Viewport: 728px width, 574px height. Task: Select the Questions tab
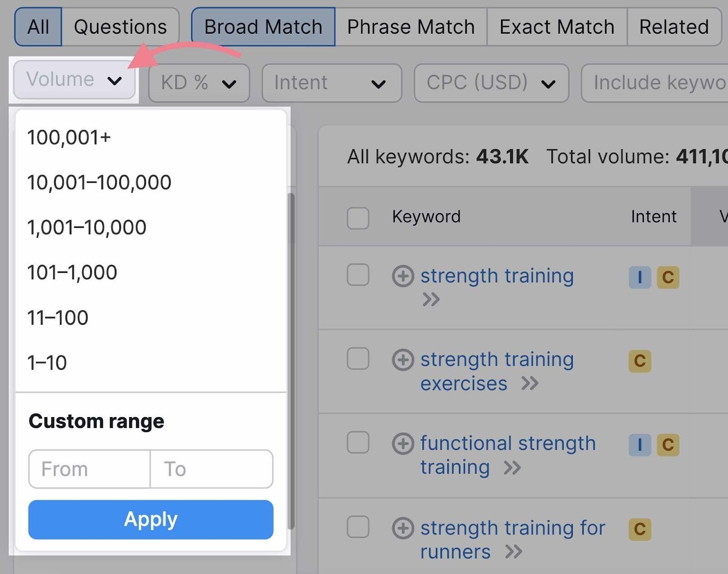(x=120, y=27)
